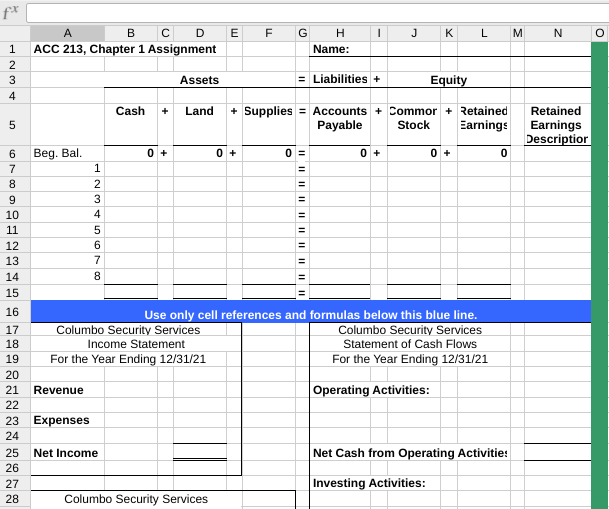The width and height of the screenshot is (609, 509).
Task: Select column N header
Action: tap(558, 33)
